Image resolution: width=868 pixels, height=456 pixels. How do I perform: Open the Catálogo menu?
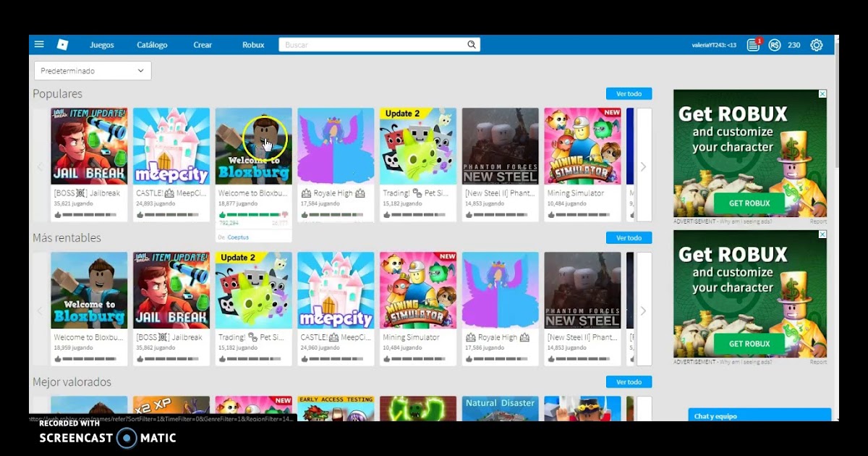(152, 45)
